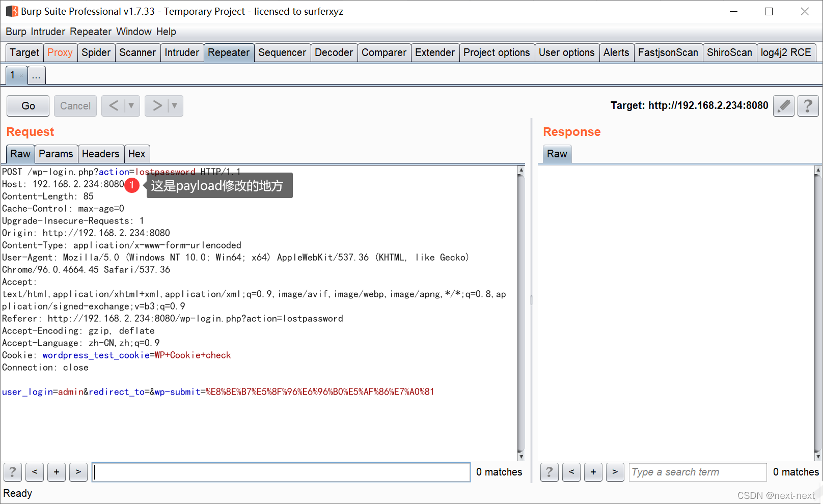Viewport: 823px width, 504px height.
Task: Open the Window menu
Action: point(134,32)
